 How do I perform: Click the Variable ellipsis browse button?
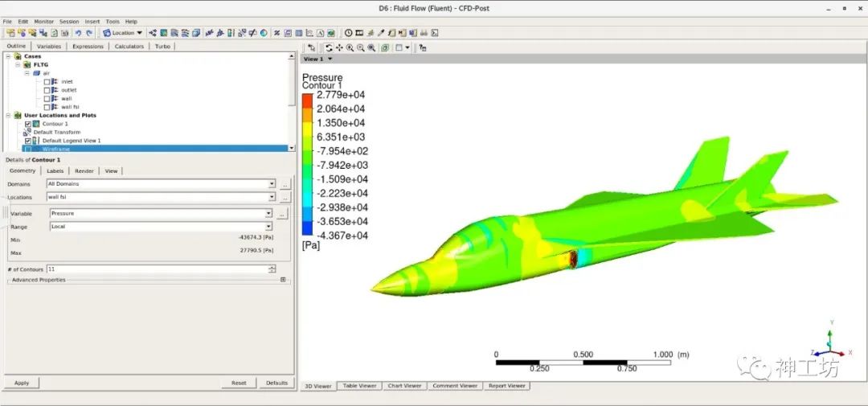(x=282, y=213)
